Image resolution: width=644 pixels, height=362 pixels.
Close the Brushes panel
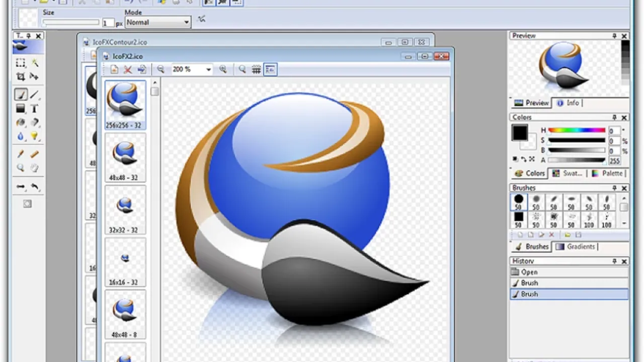(624, 188)
